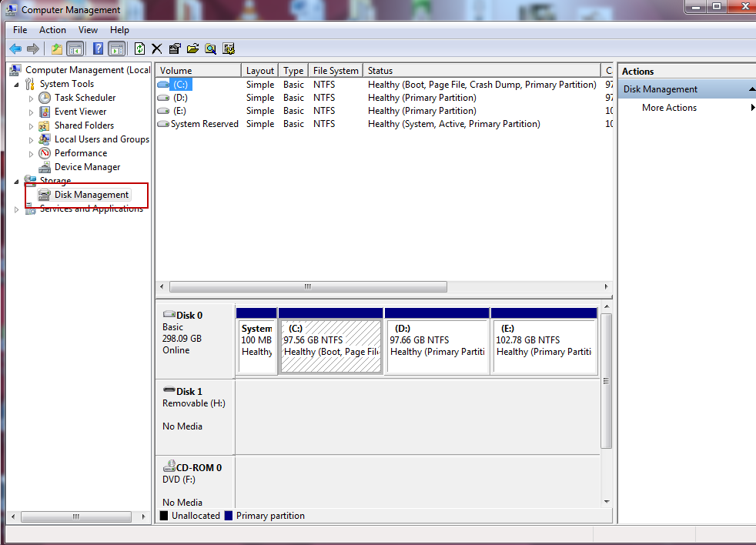Click the Refresh icon in the toolbar
756x545 pixels.
point(139,48)
